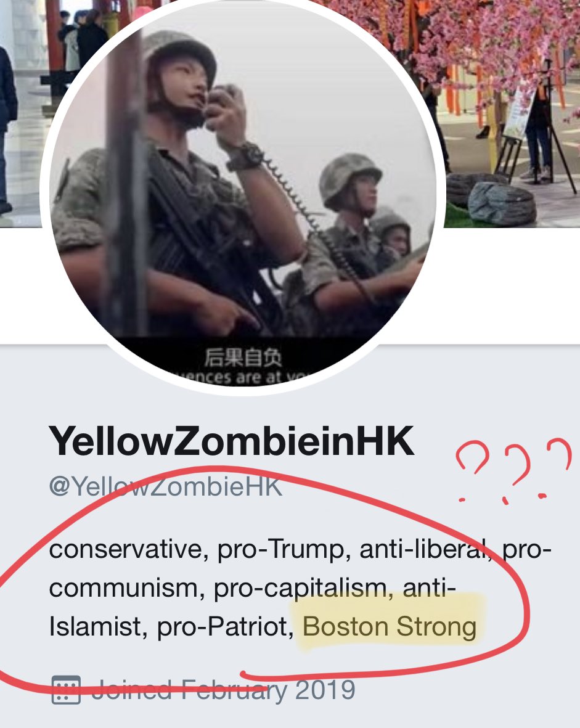The image size is (580, 728).
Task: Click the @YellowZombieHK handle
Action: 165,486
